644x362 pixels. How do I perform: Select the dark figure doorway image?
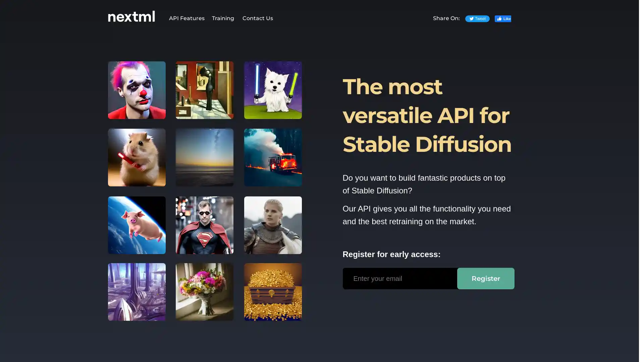[204, 90]
